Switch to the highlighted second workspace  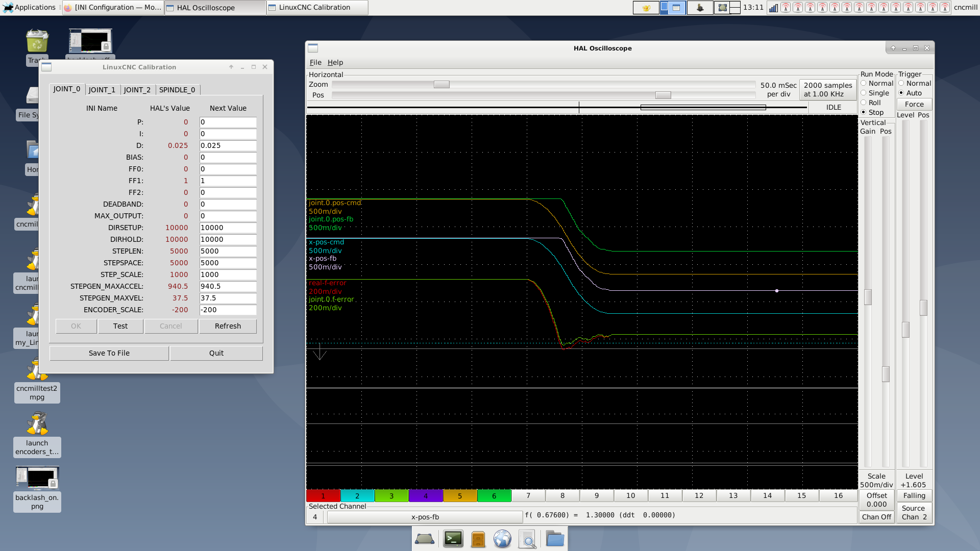coord(673,8)
